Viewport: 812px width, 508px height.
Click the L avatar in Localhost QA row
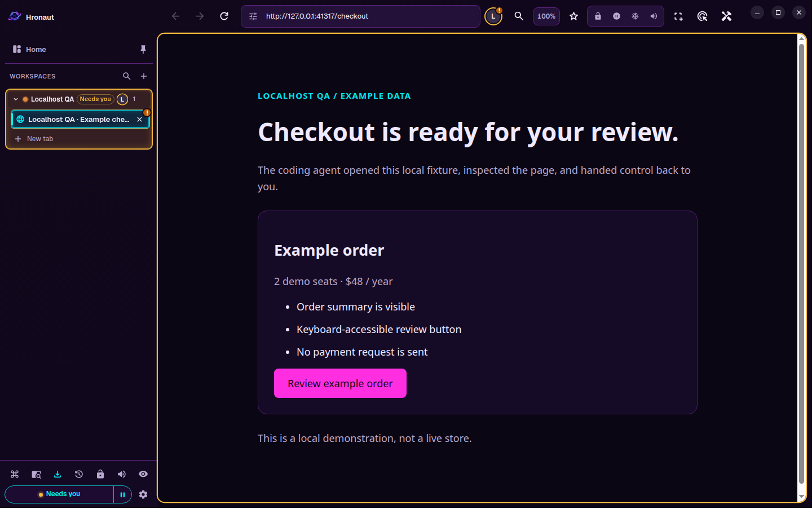tap(122, 99)
